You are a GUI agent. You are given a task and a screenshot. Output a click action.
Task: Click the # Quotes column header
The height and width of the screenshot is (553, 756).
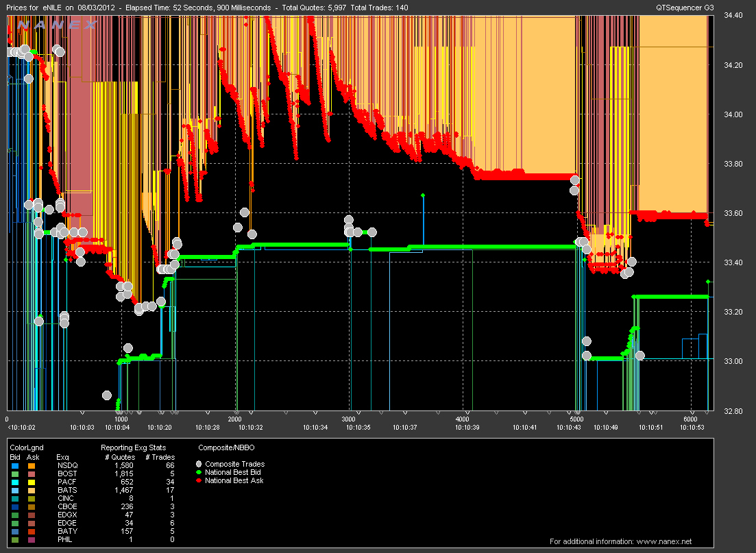coord(120,457)
